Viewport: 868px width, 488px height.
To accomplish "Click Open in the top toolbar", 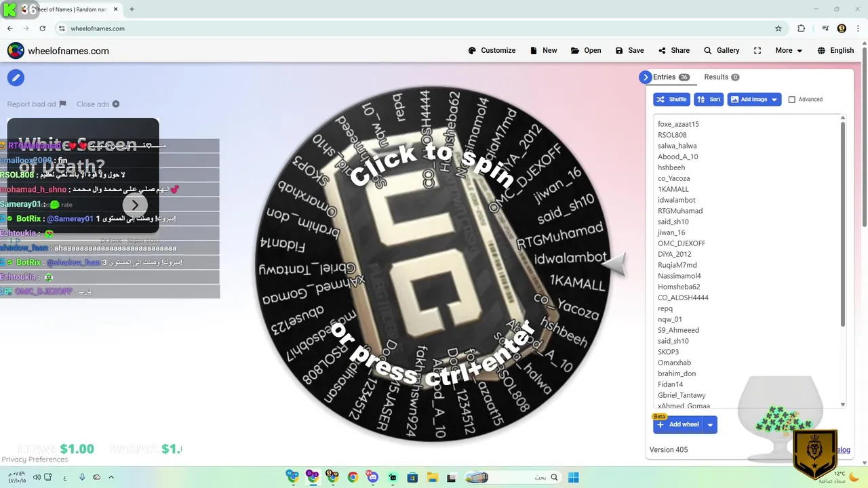I will coord(586,51).
